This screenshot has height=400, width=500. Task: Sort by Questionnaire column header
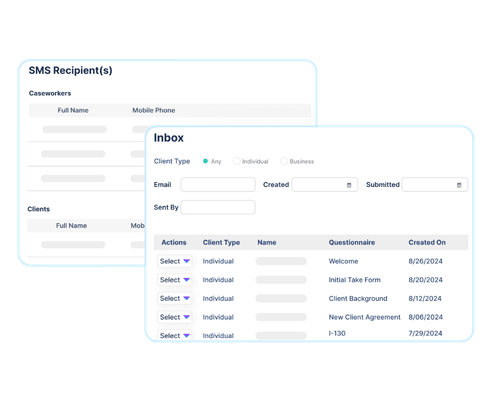pos(352,242)
